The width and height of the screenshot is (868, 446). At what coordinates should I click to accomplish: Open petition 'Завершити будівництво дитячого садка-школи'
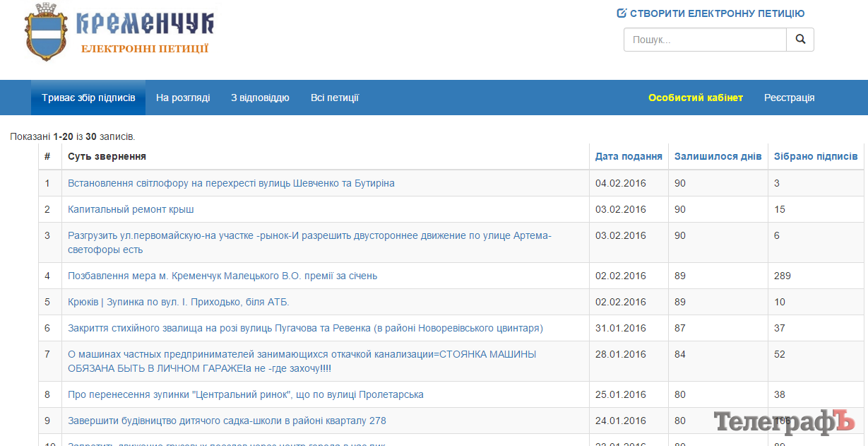tap(227, 421)
